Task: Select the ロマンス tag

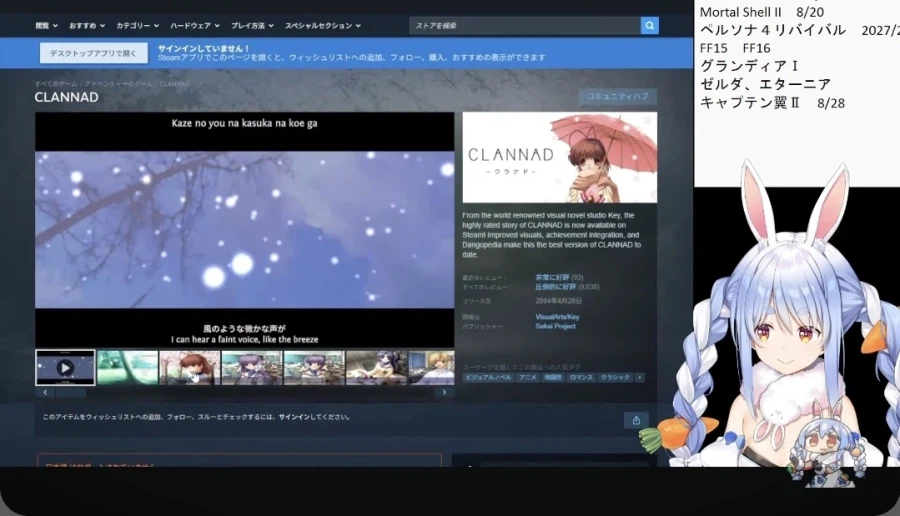Action: (x=581, y=377)
